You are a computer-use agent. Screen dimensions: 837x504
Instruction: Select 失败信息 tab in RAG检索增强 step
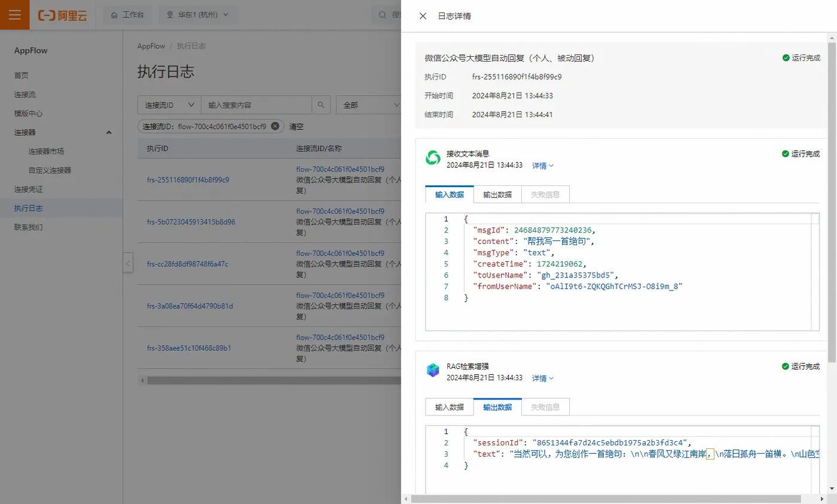point(545,407)
